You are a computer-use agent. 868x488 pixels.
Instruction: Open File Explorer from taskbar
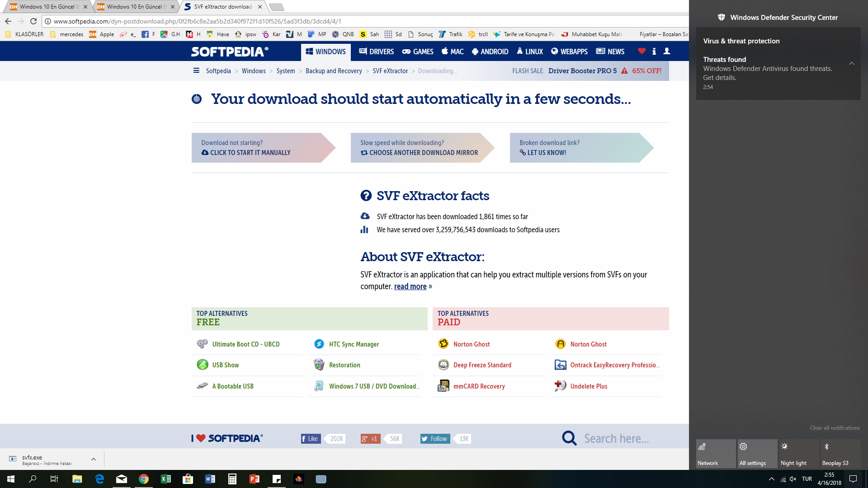77,479
